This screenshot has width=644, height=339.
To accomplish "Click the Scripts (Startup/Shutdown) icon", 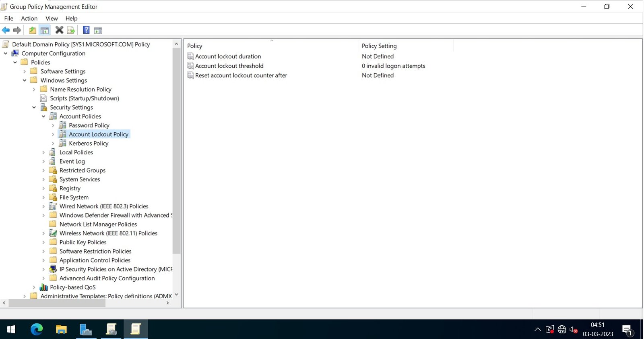I will [43, 98].
